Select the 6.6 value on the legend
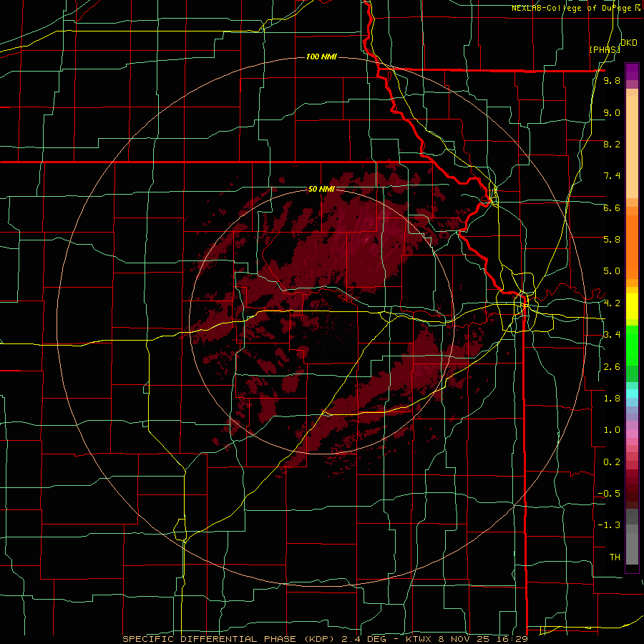Viewport: 644px width, 644px height. (x=612, y=208)
